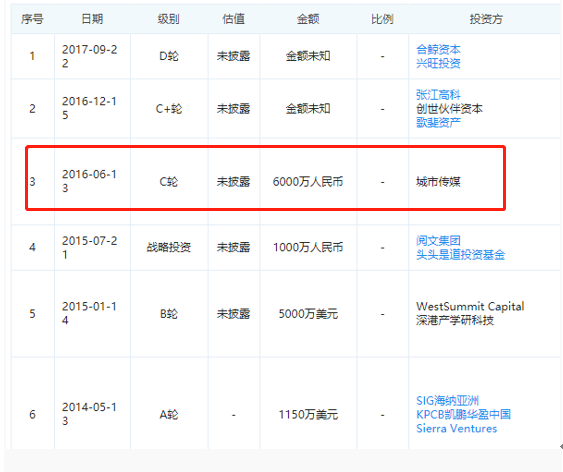The height and width of the screenshot is (472, 563).
Task: Click the 投资方 column header
Action: [x=486, y=19]
